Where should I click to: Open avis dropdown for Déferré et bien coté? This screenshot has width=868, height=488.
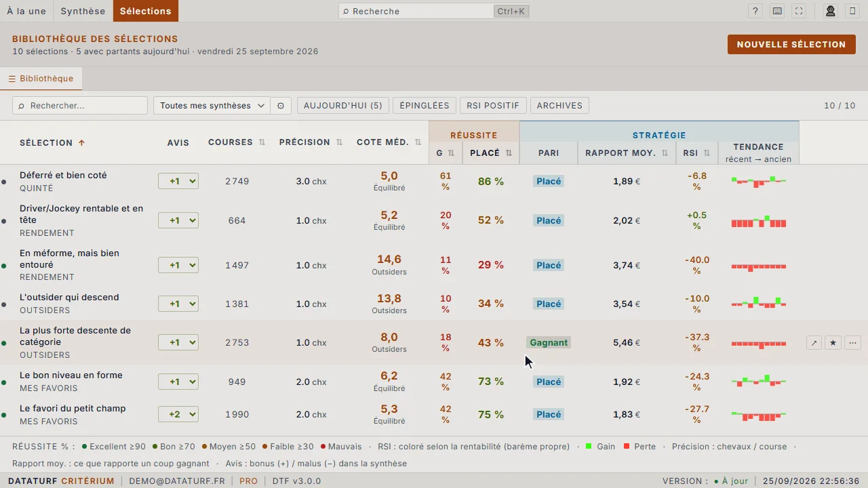click(x=178, y=182)
